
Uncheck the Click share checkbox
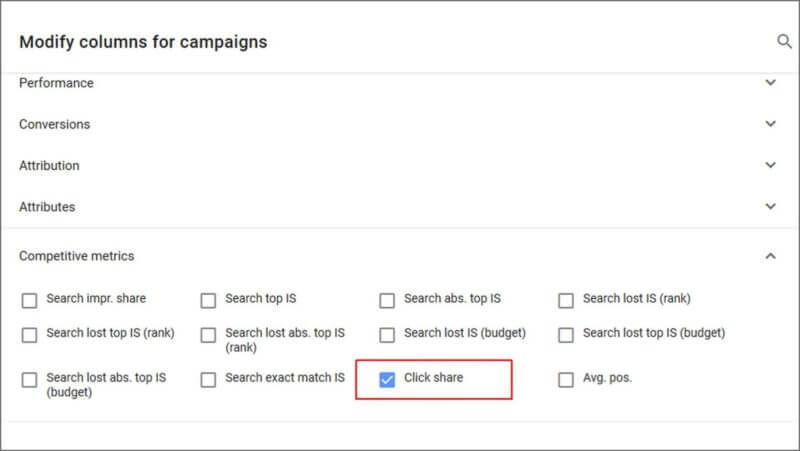(387, 380)
